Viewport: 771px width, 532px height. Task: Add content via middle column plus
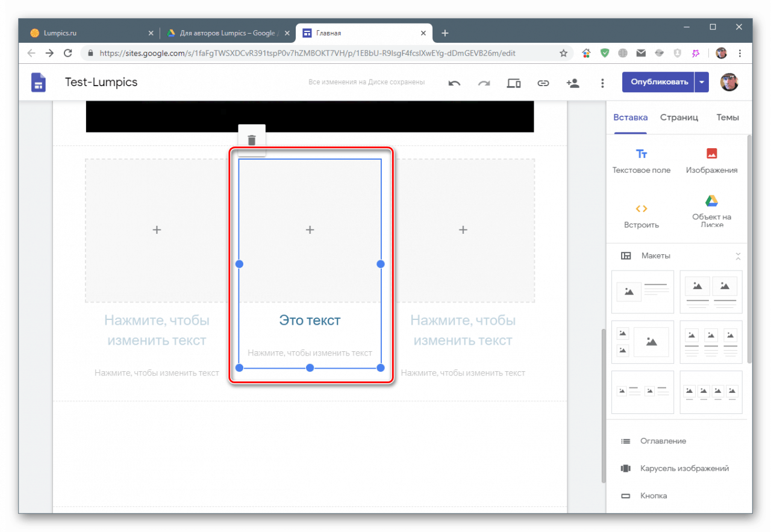[310, 230]
